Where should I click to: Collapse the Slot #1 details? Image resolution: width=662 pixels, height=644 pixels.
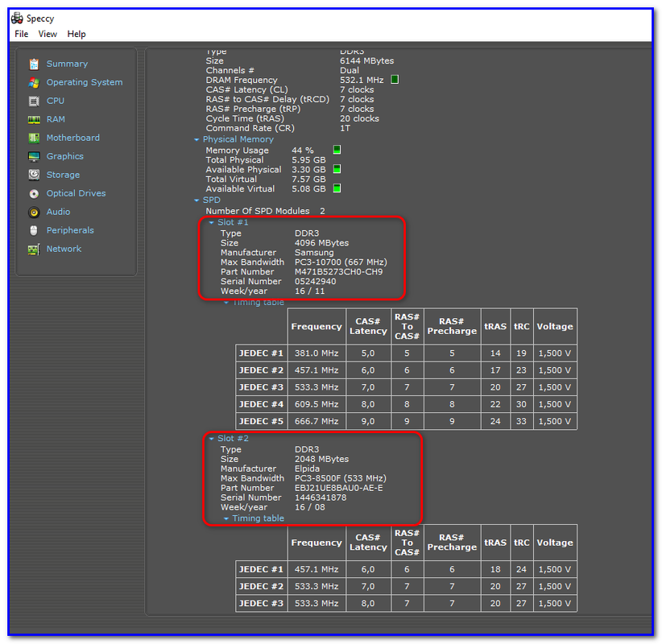coord(211,223)
